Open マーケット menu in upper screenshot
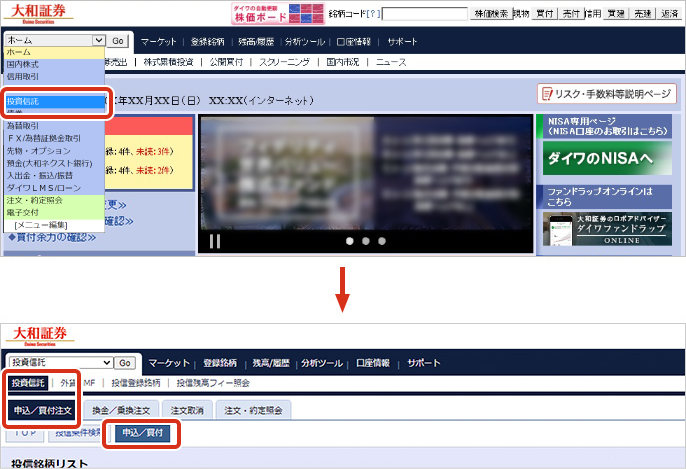This screenshot has height=469, width=686. click(158, 42)
